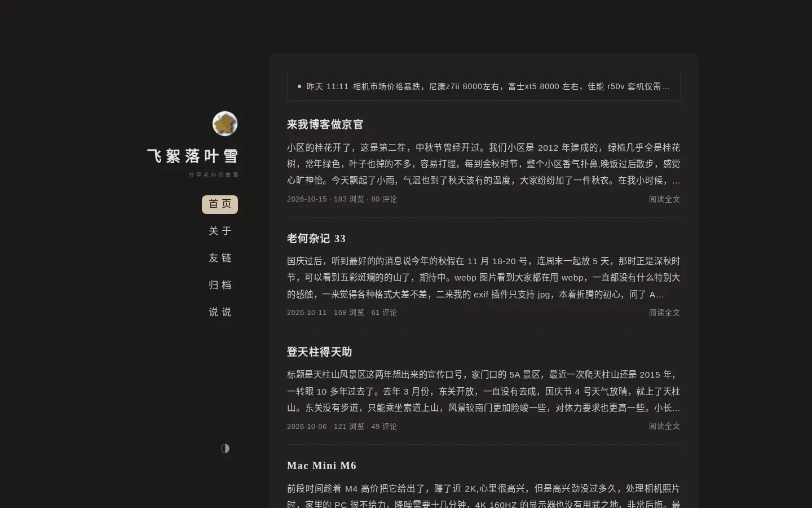Go to the 友链 page
The width and height of the screenshot is (812, 508).
(x=220, y=258)
